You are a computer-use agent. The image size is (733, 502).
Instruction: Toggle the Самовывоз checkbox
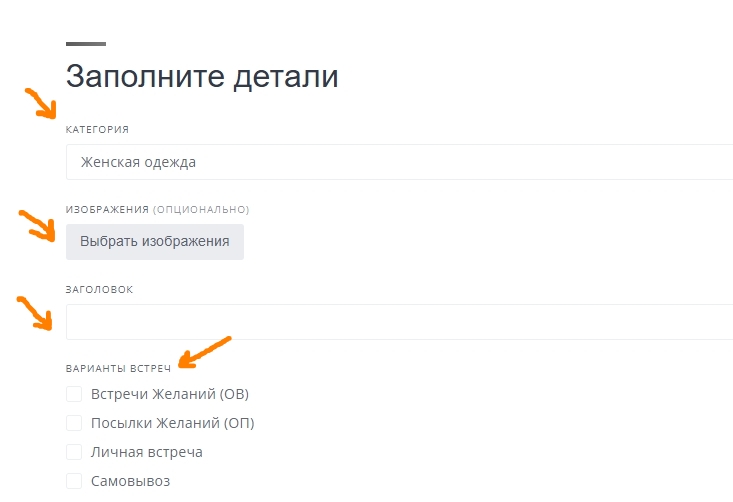tap(74, 481)
